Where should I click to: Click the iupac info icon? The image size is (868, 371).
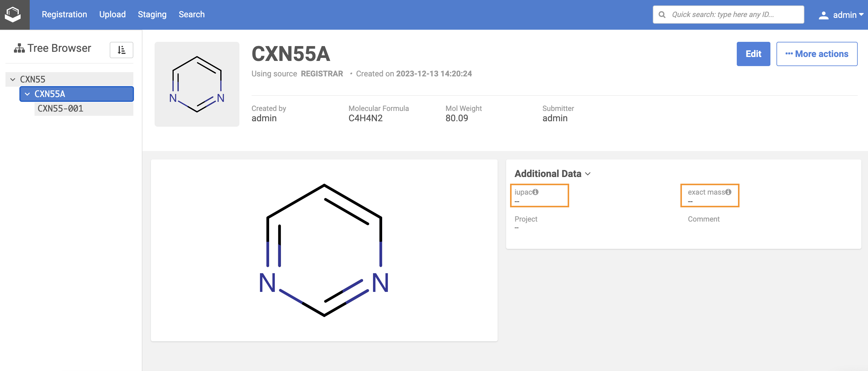coord(536,192)
